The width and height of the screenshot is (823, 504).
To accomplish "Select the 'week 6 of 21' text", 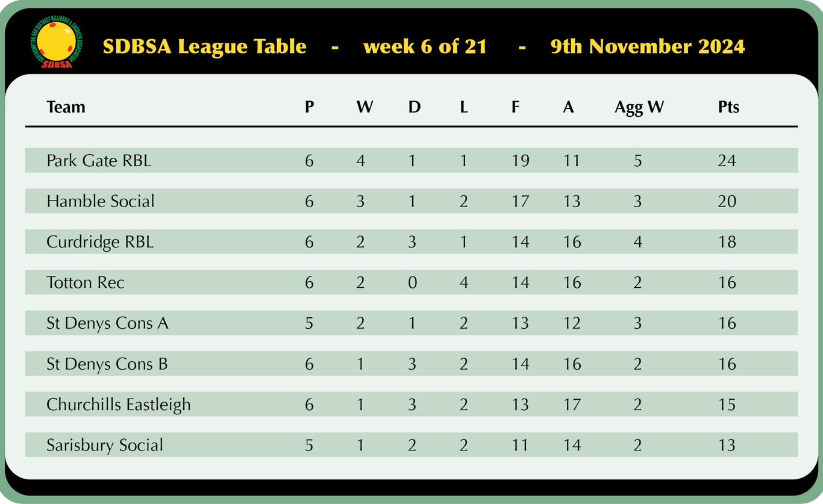I will pos(425,46).
